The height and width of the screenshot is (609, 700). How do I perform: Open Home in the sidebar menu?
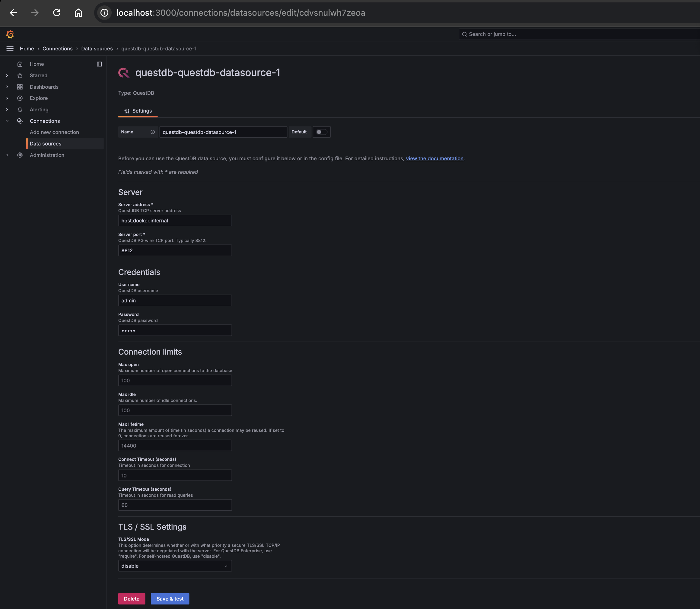(x=37, y=64)
